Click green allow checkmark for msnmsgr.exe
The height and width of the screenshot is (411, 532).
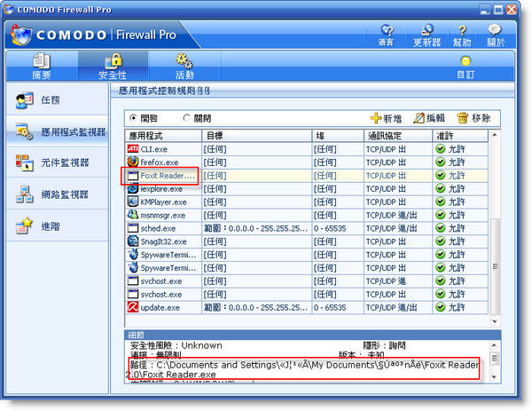pos(441,215)
